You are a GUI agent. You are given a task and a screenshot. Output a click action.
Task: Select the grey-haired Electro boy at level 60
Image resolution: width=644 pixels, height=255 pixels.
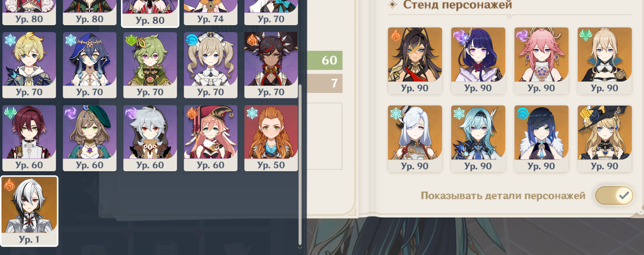150,138
